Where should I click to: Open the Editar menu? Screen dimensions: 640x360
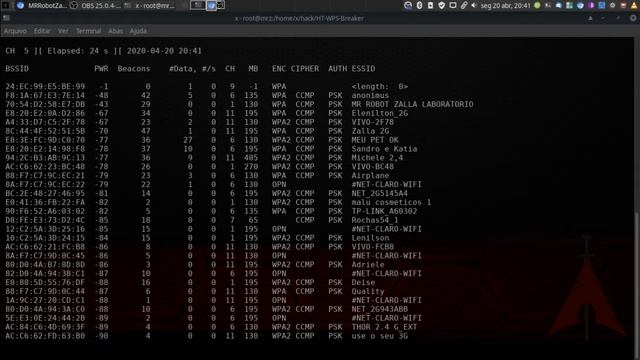pos(42,31)
